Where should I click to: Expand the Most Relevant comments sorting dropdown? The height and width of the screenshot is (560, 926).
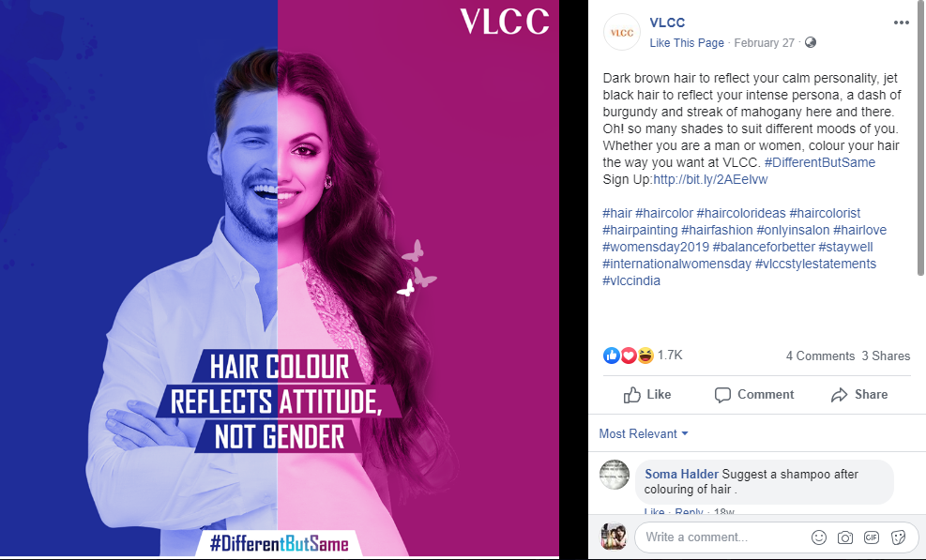point(644,433)
